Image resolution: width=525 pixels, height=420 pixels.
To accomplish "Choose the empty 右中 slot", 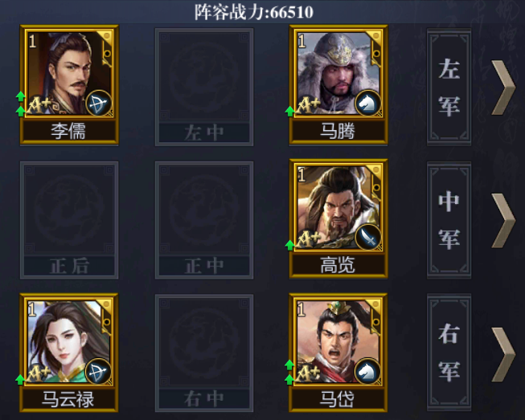I will pyautogui.click(x=204, y=353).
